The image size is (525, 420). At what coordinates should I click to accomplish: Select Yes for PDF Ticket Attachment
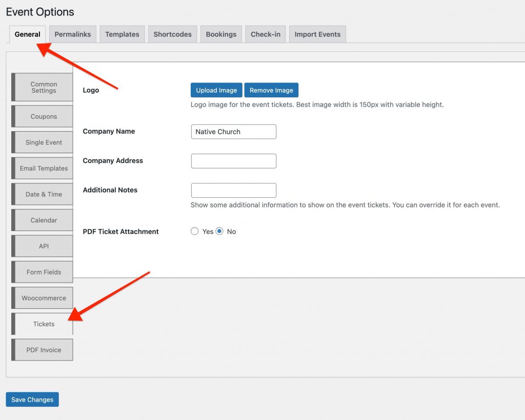tap(194, 232)
